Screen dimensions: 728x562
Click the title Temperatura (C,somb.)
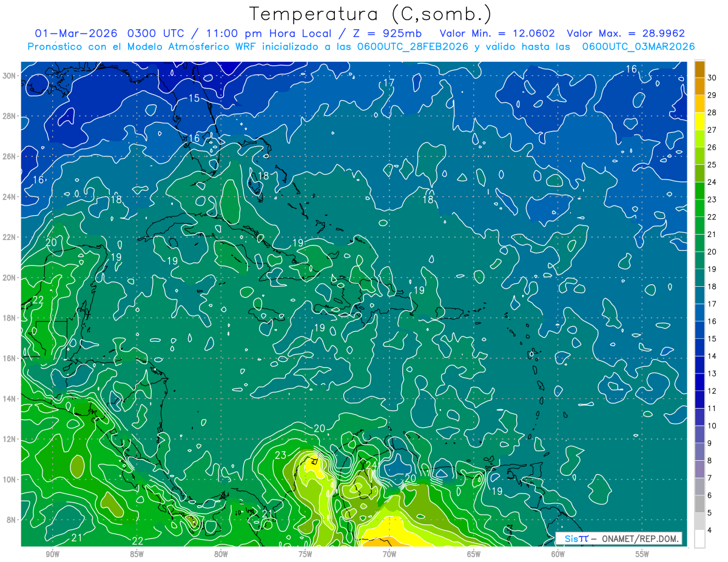[x=370, y=13]
